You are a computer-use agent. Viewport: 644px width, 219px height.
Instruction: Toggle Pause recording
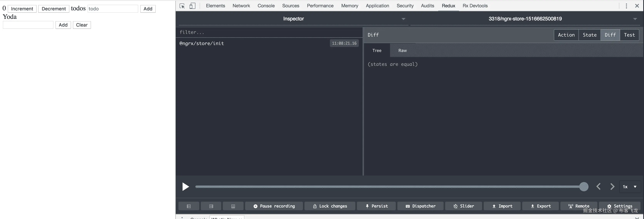(274, 206)
